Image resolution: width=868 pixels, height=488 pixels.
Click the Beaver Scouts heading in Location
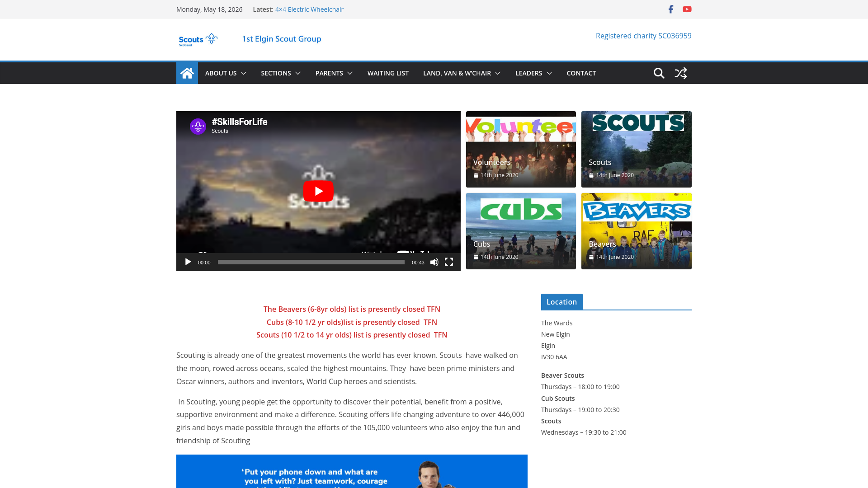[x=562, y=375]
